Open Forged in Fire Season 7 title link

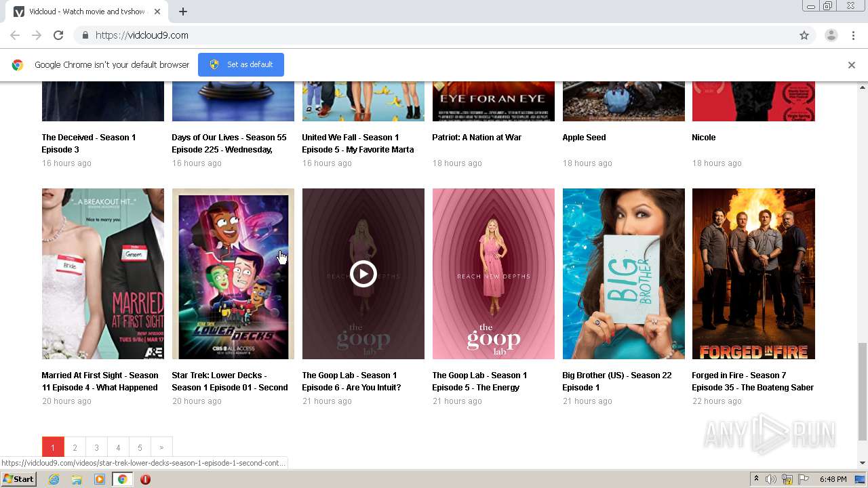click(753, 382)
